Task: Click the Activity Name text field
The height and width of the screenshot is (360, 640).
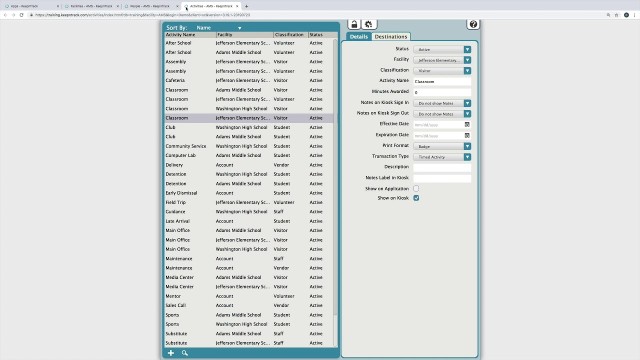Action: [442, 82]
